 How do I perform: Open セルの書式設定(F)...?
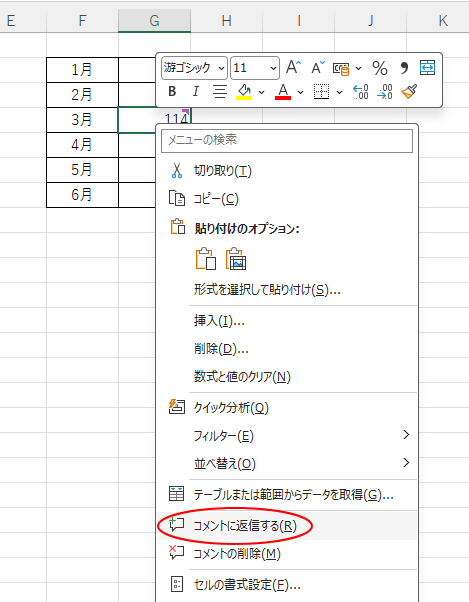tap(287, 585)
